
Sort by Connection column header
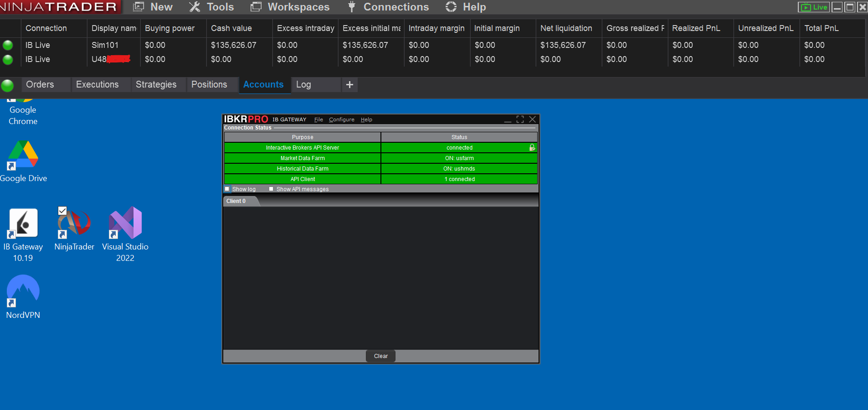[54, 28]
